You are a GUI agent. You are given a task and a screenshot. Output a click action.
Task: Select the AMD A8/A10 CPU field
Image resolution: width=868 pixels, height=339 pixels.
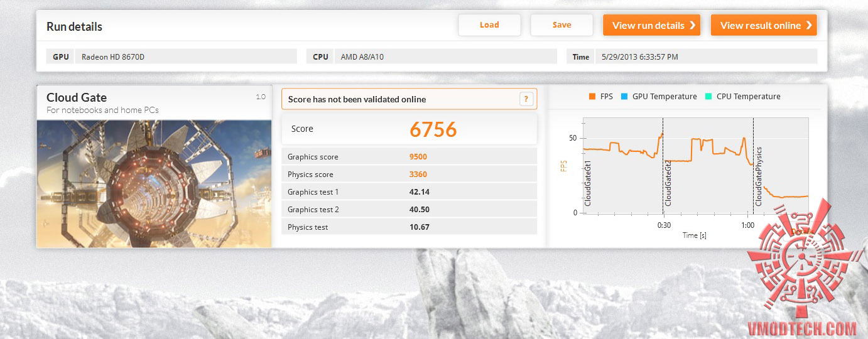pos(445,56)
